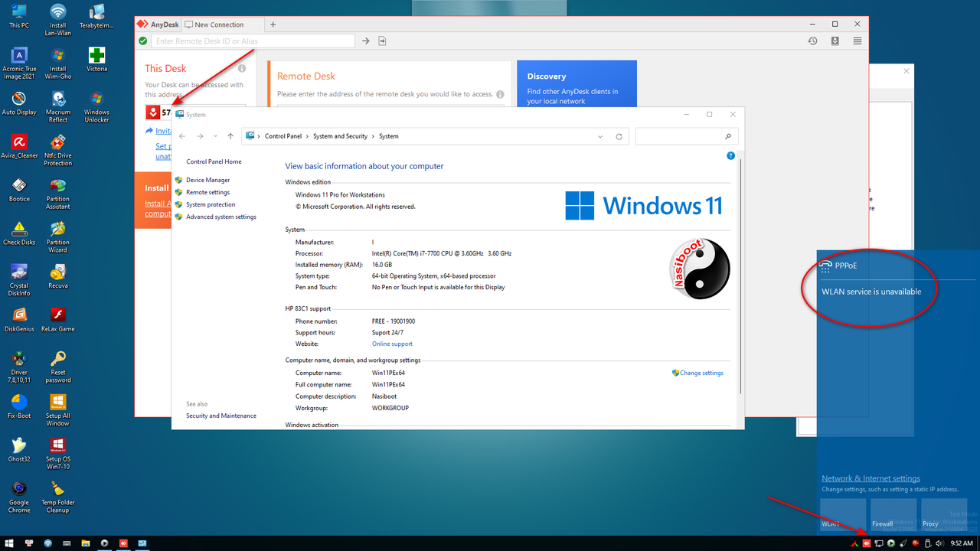
Task: Select the New Connection tab in AnyDesk
Action: [x=221, y=24]
